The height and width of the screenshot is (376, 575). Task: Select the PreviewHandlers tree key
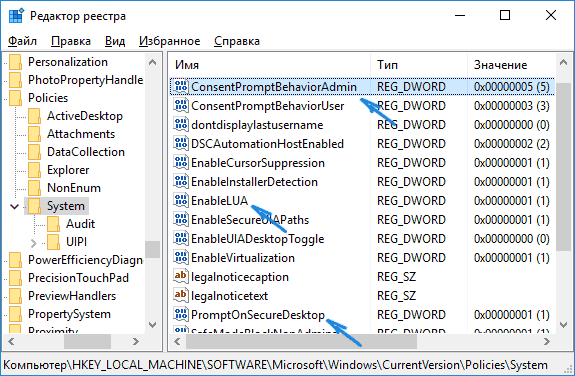[72, 296]
